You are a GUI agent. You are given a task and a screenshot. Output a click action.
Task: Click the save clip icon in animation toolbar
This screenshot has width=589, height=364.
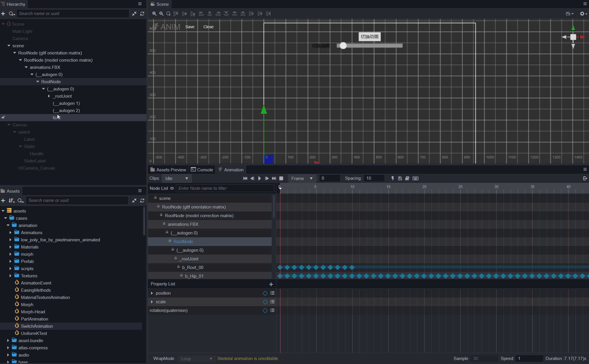click(x=400, y=179)
